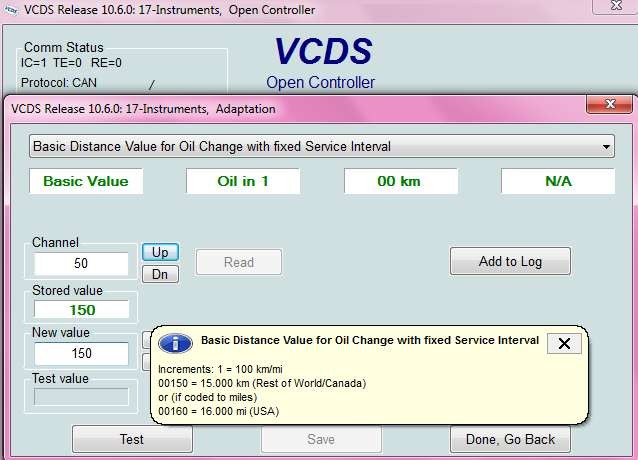Click the '00 km' display field
638x460 pixels.
[401, 181]
